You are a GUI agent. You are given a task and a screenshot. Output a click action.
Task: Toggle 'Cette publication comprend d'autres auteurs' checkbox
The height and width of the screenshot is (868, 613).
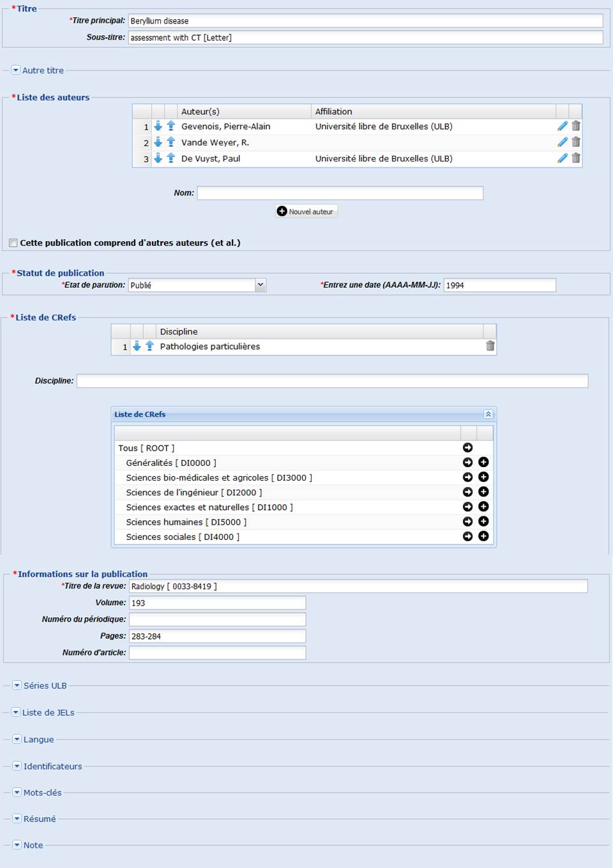[13, 243]
